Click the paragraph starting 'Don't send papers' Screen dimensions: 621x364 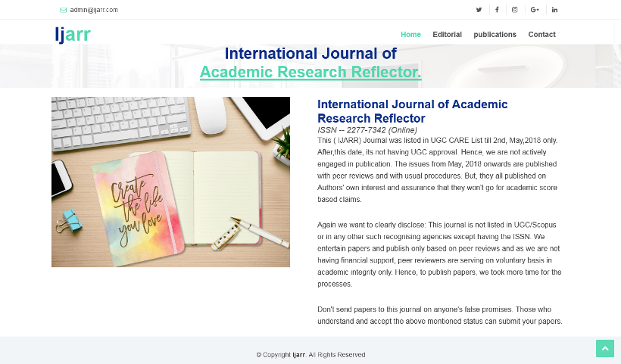pos(439,316)
